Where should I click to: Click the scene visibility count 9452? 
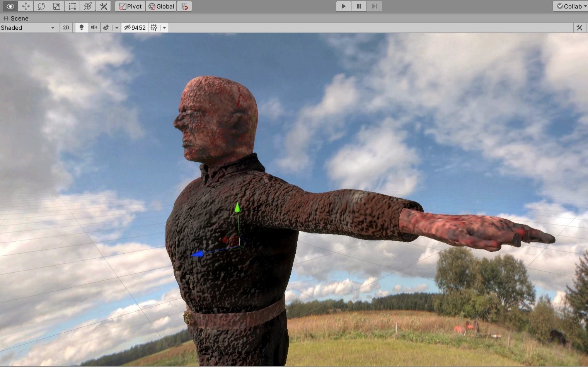coord(135,27)
